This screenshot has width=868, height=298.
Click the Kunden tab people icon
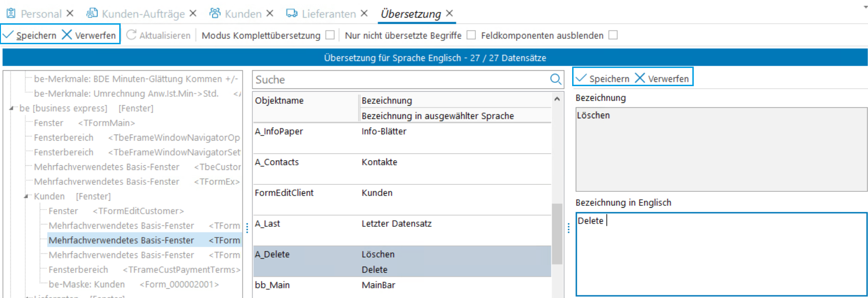click(215, 14)
